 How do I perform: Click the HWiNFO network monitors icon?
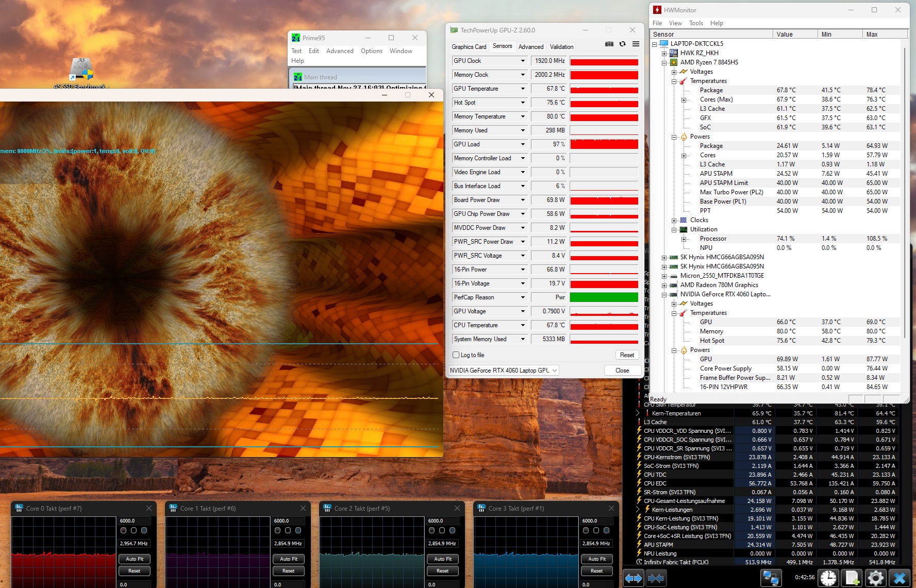click(771, 578)
